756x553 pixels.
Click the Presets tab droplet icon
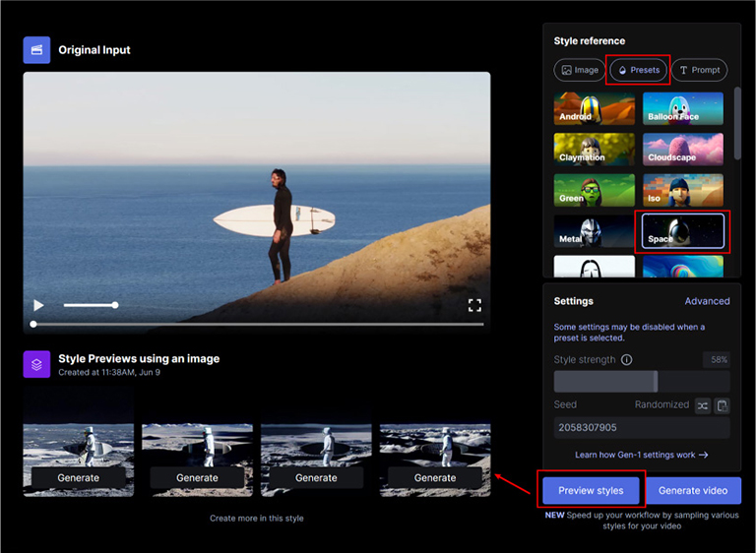click(622, 71)
